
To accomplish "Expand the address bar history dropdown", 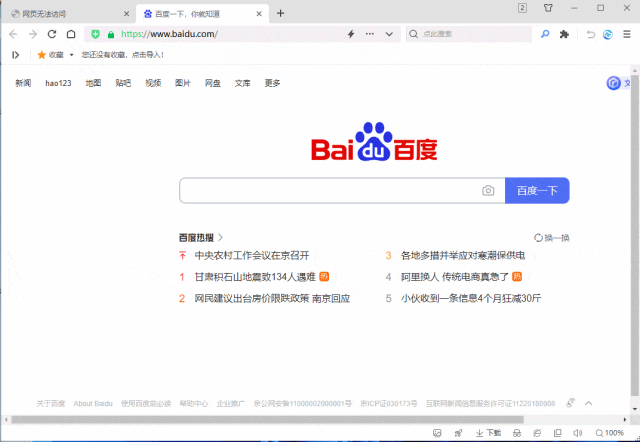I will click(x=389, y=34).
